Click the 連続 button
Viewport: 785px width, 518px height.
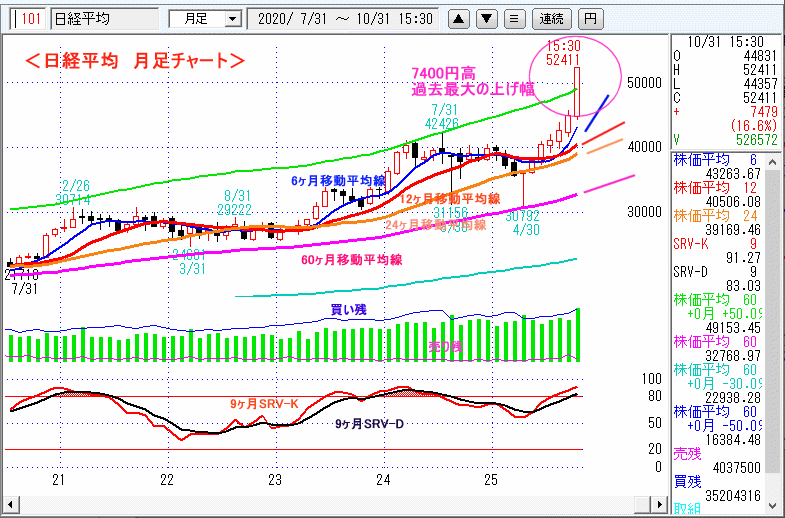pos(552,19)
